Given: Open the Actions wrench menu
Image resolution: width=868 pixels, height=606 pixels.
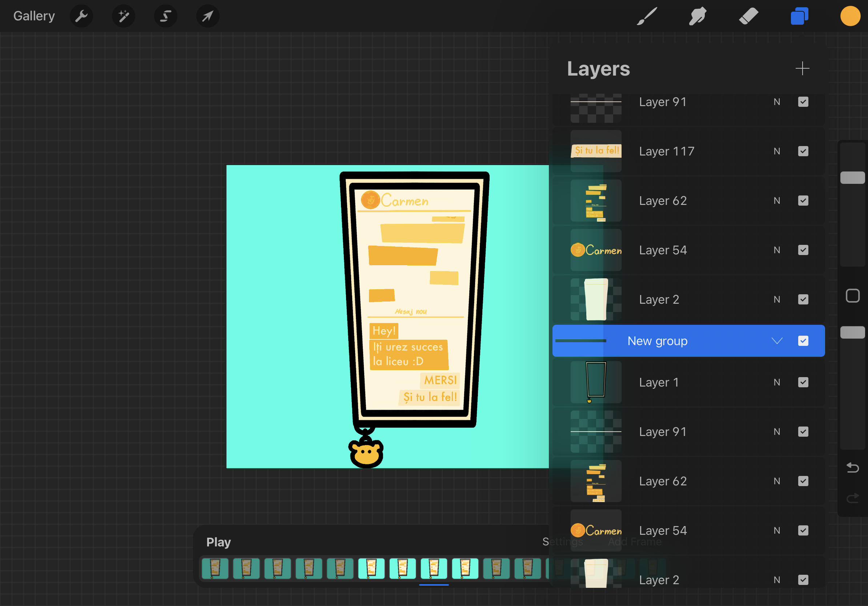Looking at the screenshot, I should coord(81,16).
